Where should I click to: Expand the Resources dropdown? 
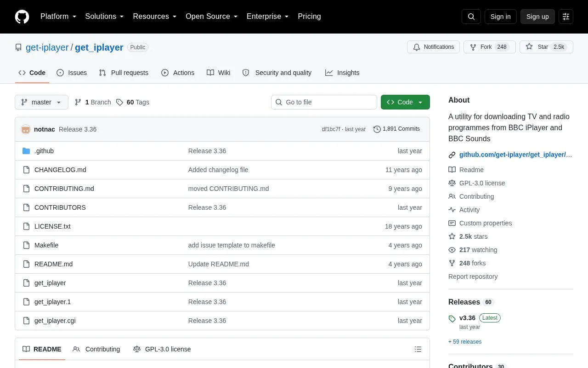(155, 17)
